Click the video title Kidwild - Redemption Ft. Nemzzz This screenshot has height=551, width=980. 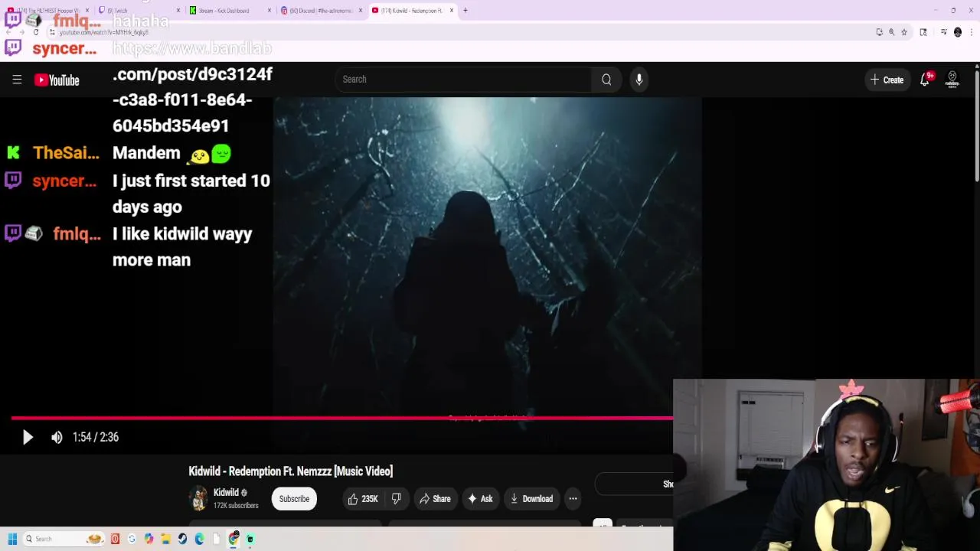291,471
